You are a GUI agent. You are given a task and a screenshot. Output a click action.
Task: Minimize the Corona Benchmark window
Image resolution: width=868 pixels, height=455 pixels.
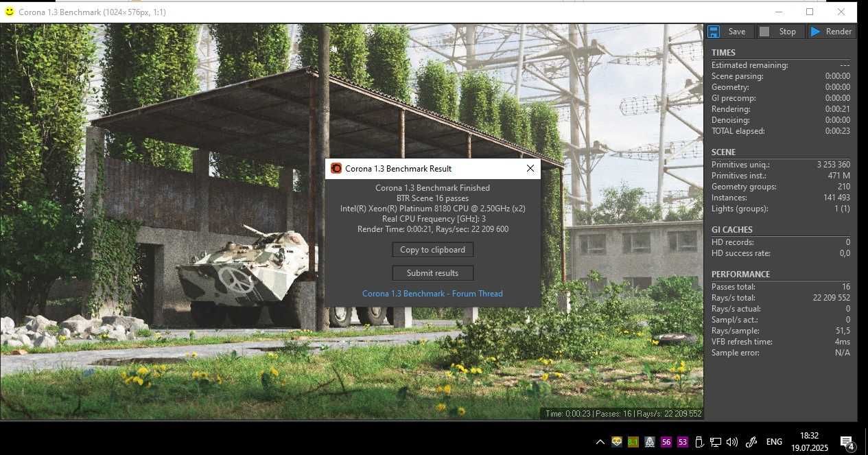778,12
